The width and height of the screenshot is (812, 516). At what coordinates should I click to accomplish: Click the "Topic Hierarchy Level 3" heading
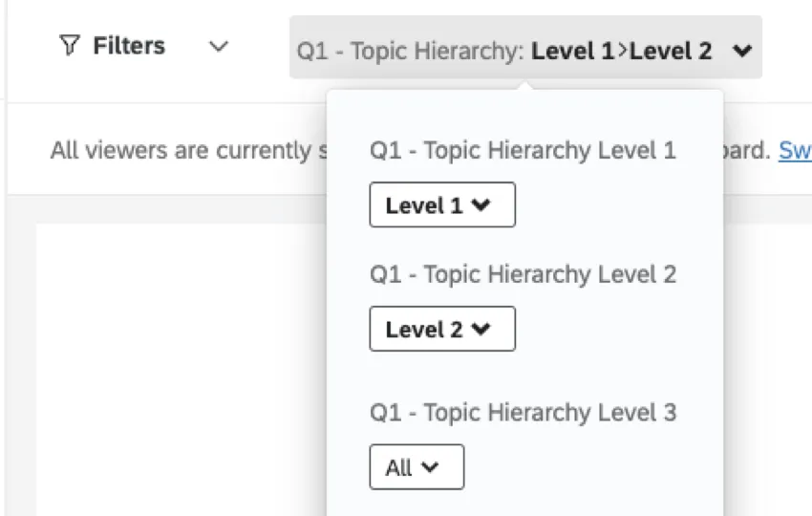[523, 412]
